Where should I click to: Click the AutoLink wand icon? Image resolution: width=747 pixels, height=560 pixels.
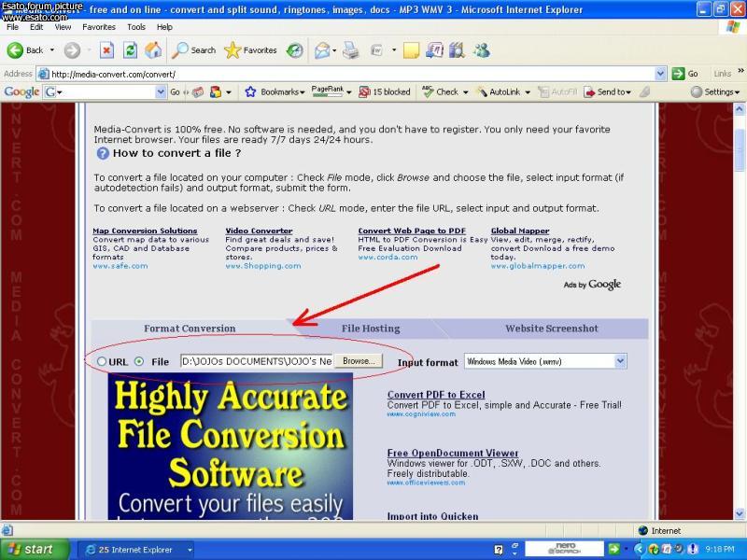[483, 91]
